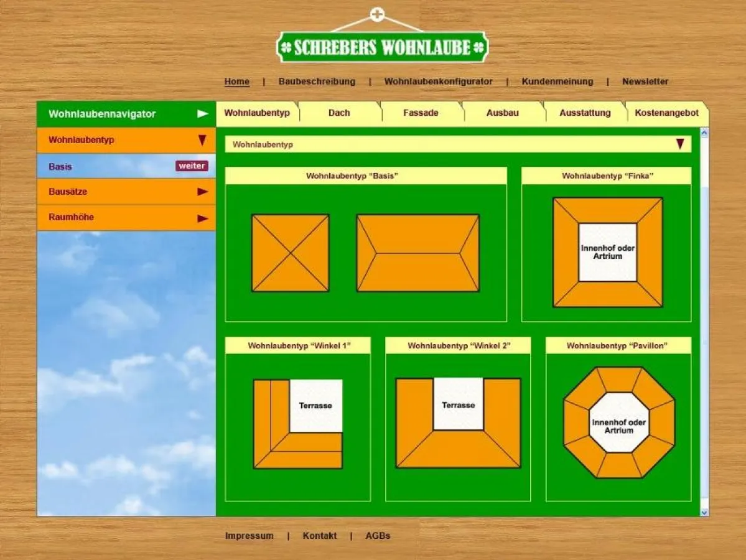This screenshot has height=560, width=746.
Task: Click the scrollbar down arrow
Action: pyautogui.click(x=704, y=512)
